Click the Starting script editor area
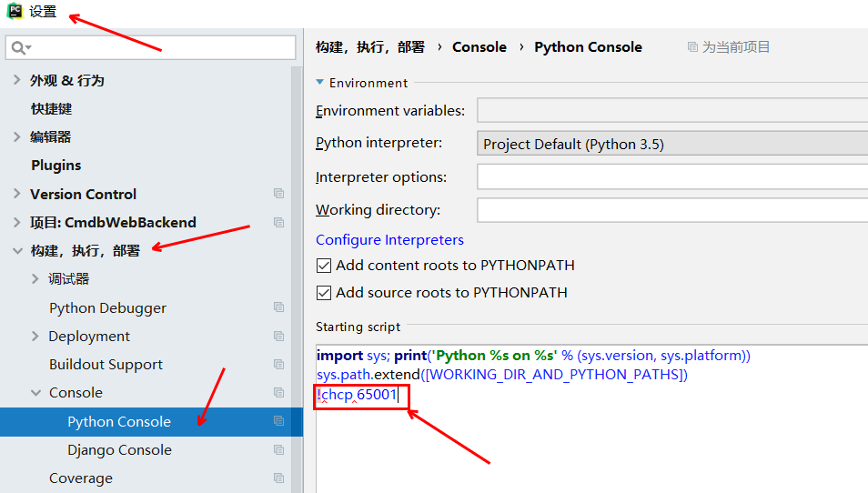 click(x=591, y=418)
